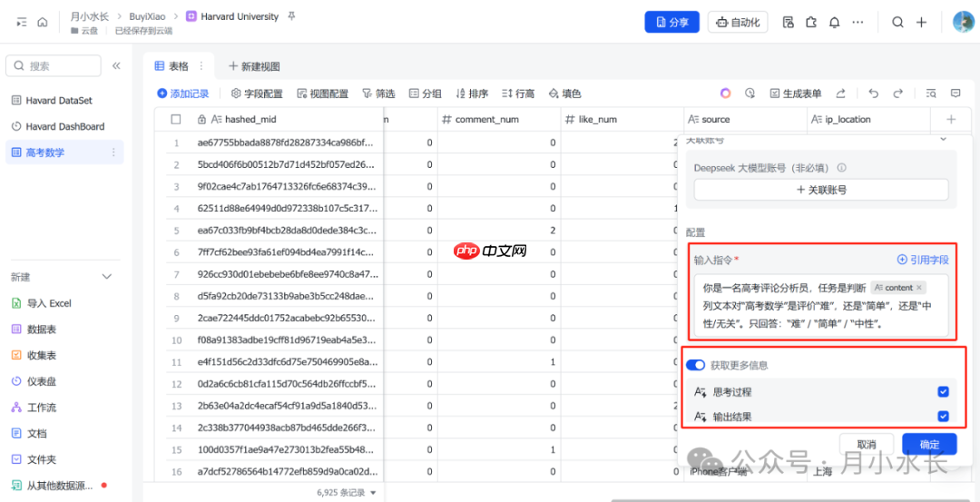Remove the content field tag

pyautogui.click(x=918, y=288)
